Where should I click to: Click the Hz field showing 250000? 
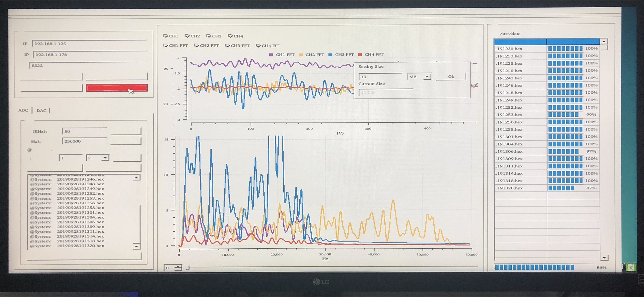pos(85,141)
